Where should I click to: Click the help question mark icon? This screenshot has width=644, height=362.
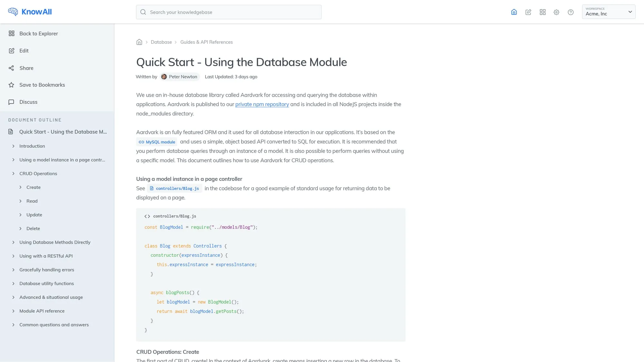pos(571,12)
